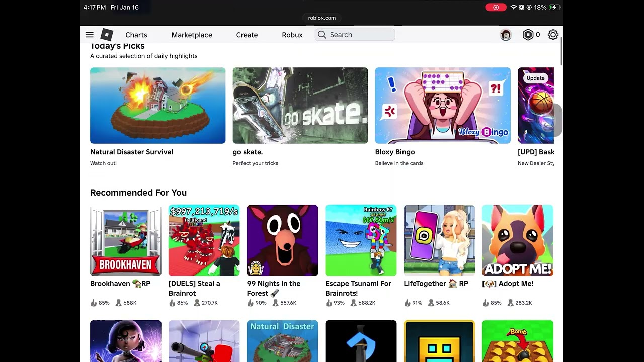
Task: Click the Search input field
Action: coord(355,35)
